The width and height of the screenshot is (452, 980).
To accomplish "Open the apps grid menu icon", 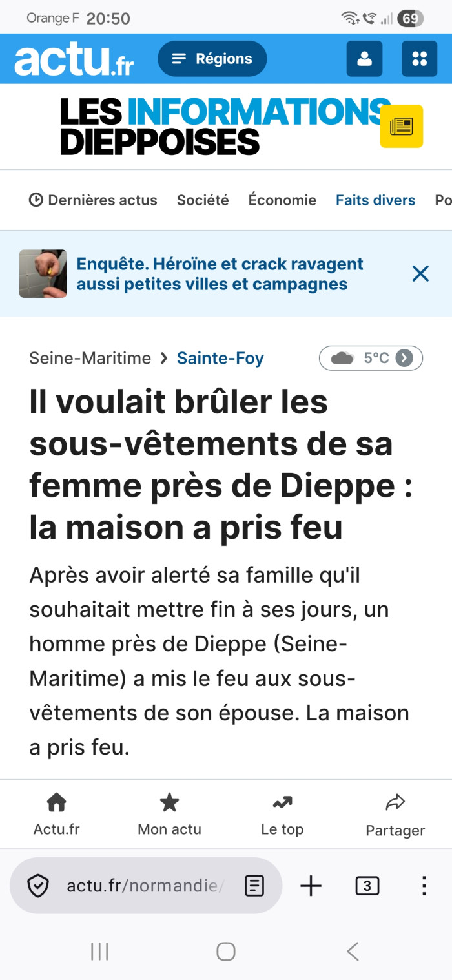I will [419, 59].
